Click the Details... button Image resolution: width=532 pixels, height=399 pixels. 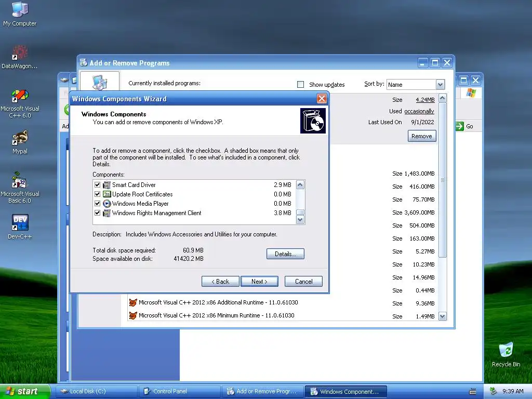click(x=285, y=254)
